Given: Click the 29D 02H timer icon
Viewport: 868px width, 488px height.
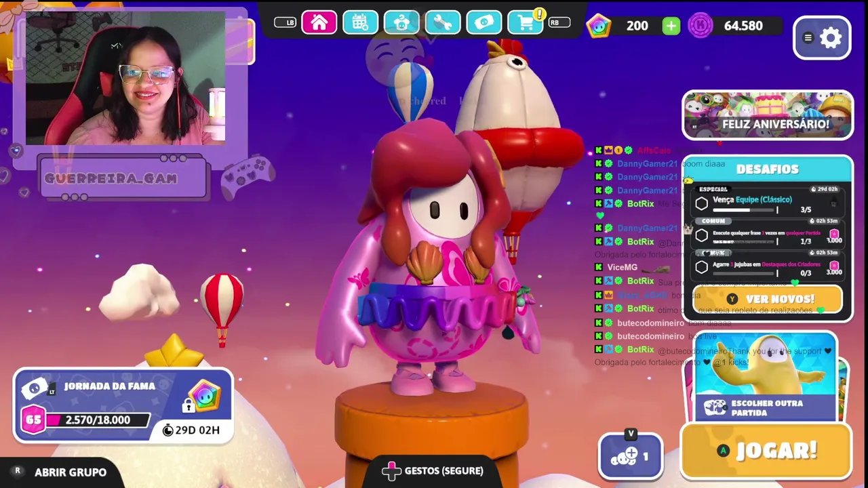Looking at the screenshot, I should pyautogui.click(x=168, y=430).
